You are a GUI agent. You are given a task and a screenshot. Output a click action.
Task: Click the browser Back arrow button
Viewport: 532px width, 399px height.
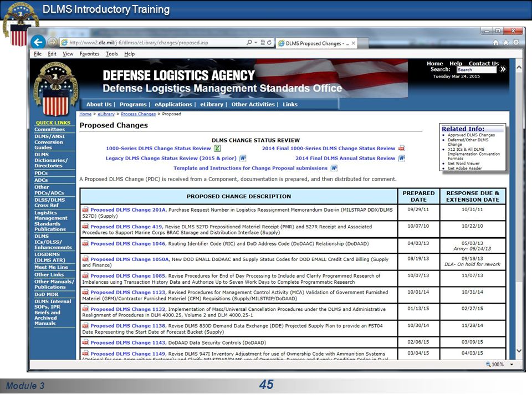click(38, 43)
